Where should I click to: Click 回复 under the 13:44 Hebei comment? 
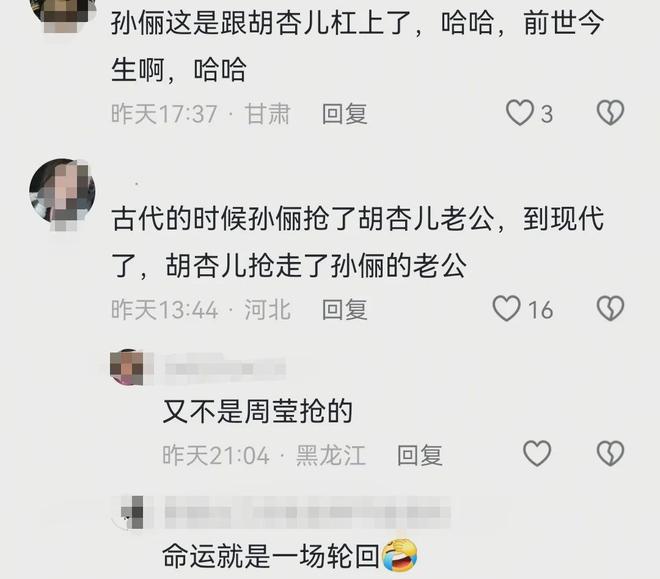pos(344,310)
